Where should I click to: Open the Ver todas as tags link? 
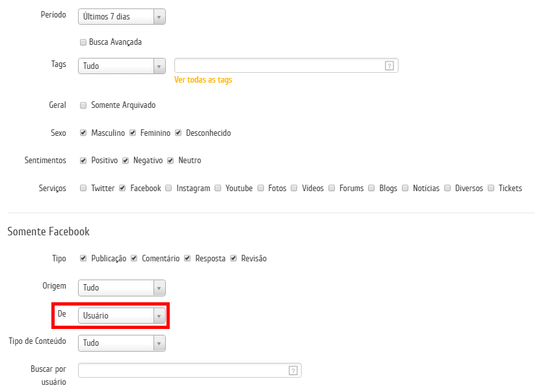(203, 80)
